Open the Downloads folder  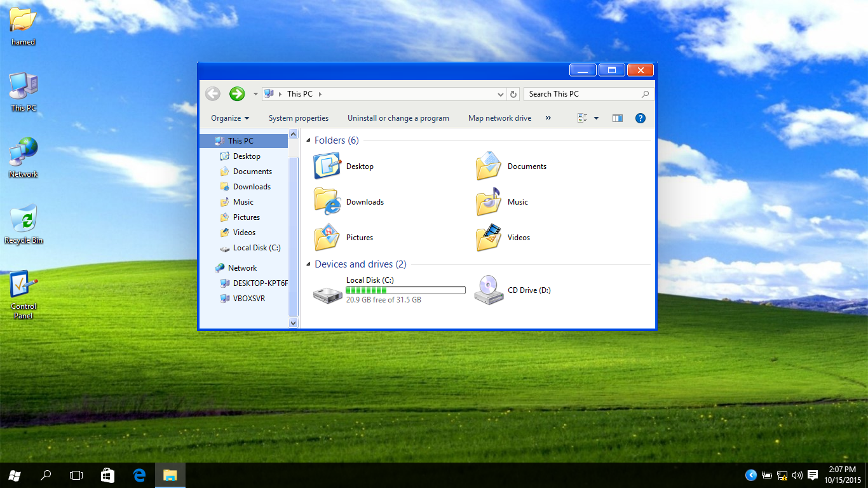(365, 201)
